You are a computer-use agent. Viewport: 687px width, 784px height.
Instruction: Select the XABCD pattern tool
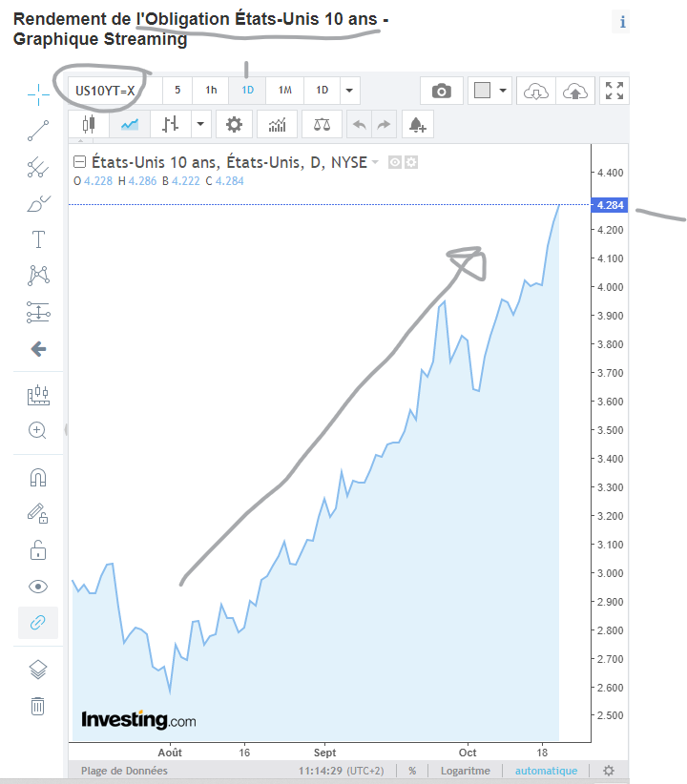pyautogui.click(x=38, y=276)
